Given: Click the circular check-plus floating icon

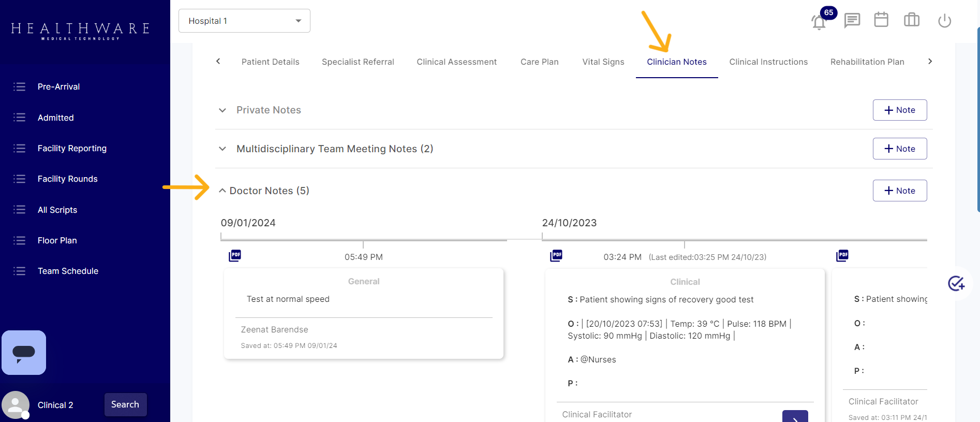Looking at the screenshot, I should (956, 283).
